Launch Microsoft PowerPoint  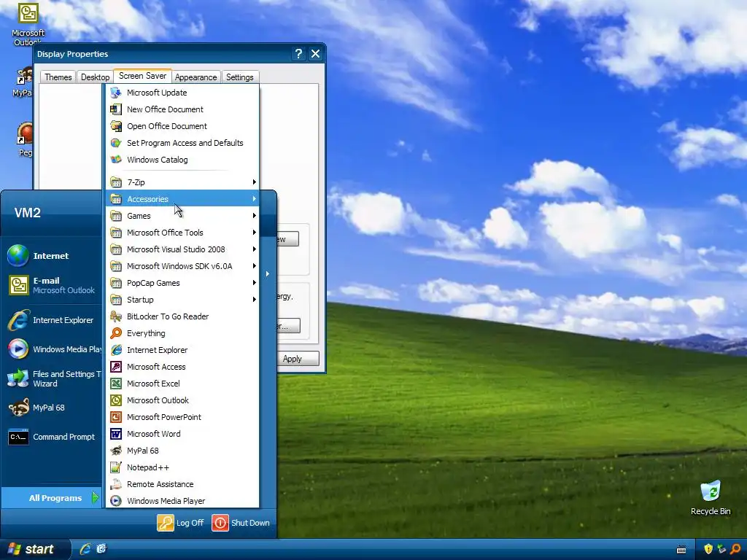(182, 417)
